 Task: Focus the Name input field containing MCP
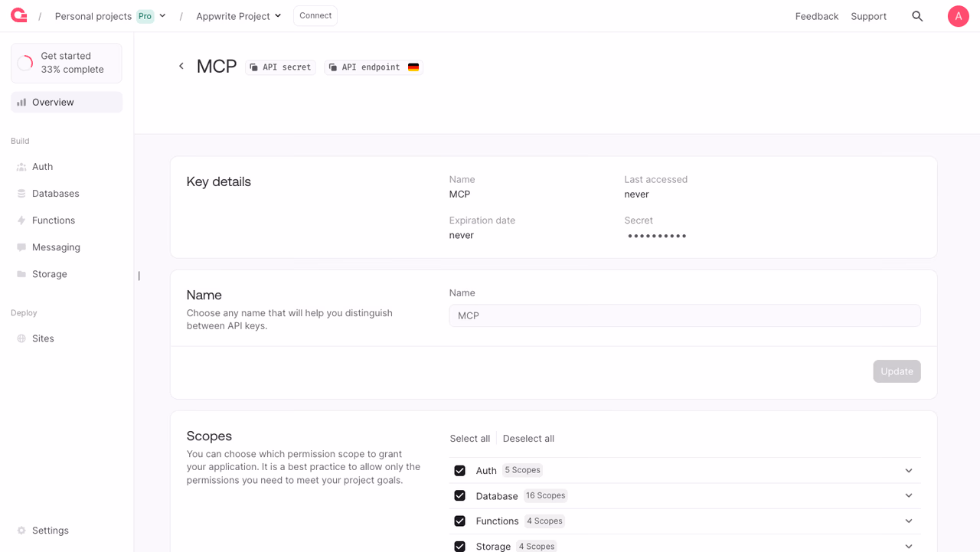[684, 315]
